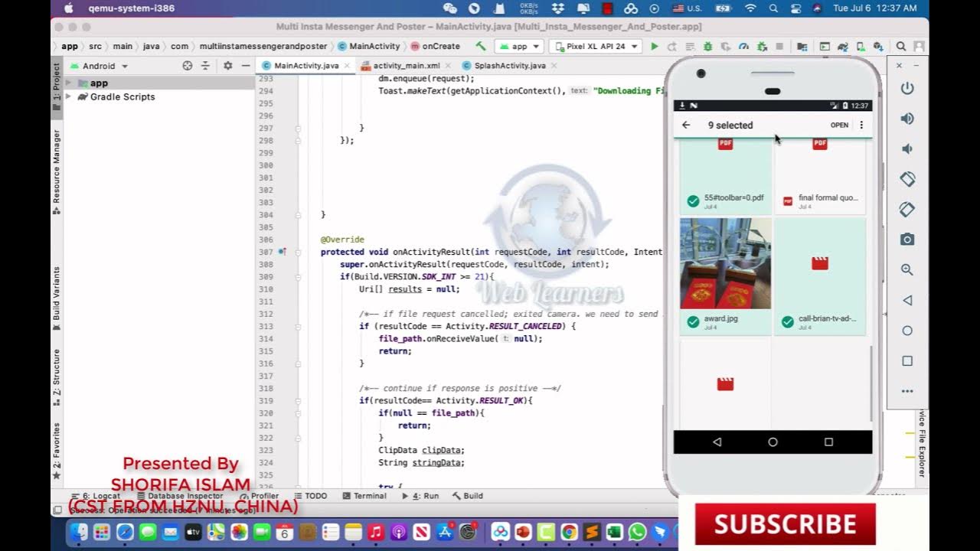Open three-dot overflow menu in file picker
The height and width of the screenshot is (551, 980).
pos(861,125)
